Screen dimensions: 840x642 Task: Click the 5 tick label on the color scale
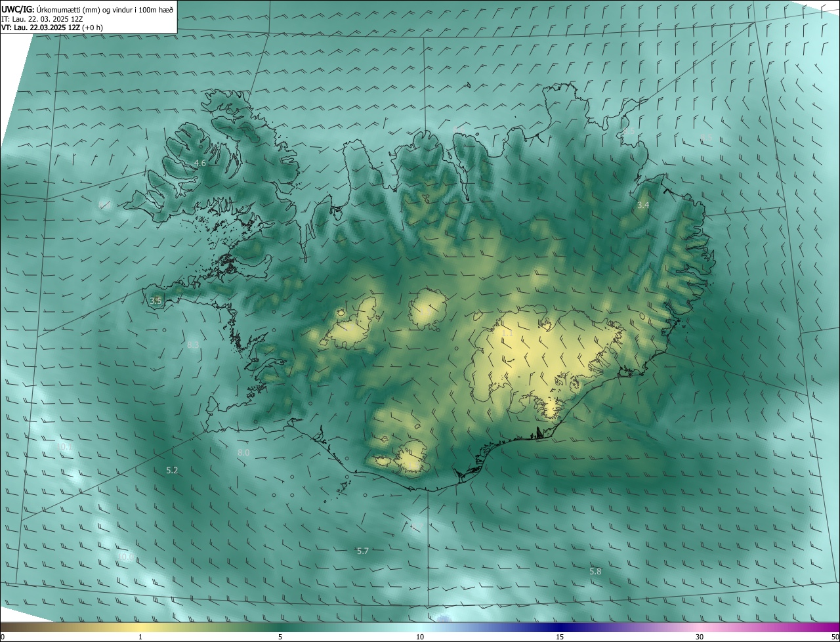pyautogui.click(x=280, y=637)
